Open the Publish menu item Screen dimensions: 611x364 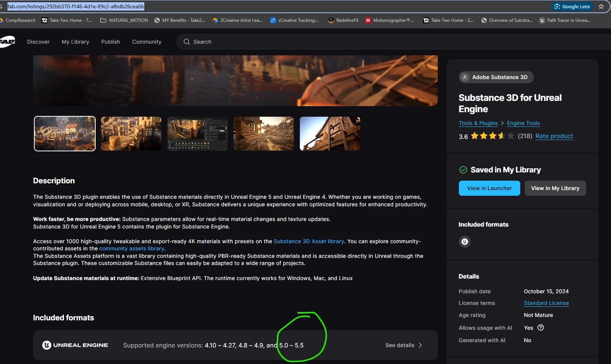point(111,42)
